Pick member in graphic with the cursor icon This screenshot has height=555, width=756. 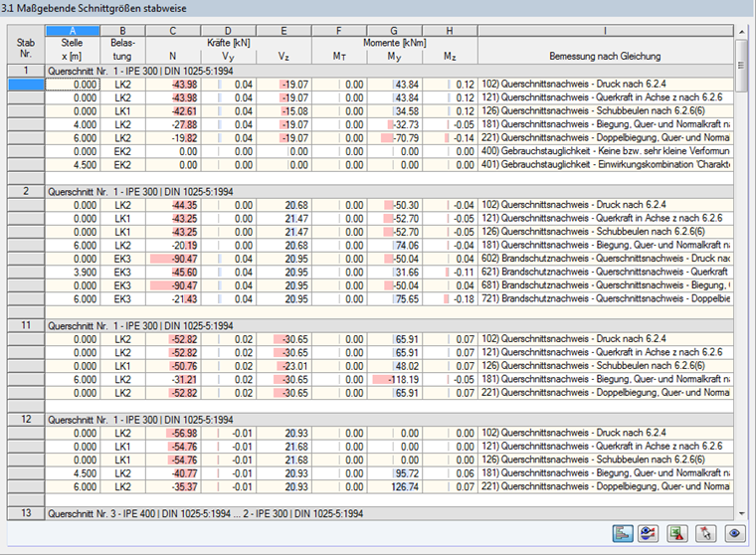click(706, 533)
